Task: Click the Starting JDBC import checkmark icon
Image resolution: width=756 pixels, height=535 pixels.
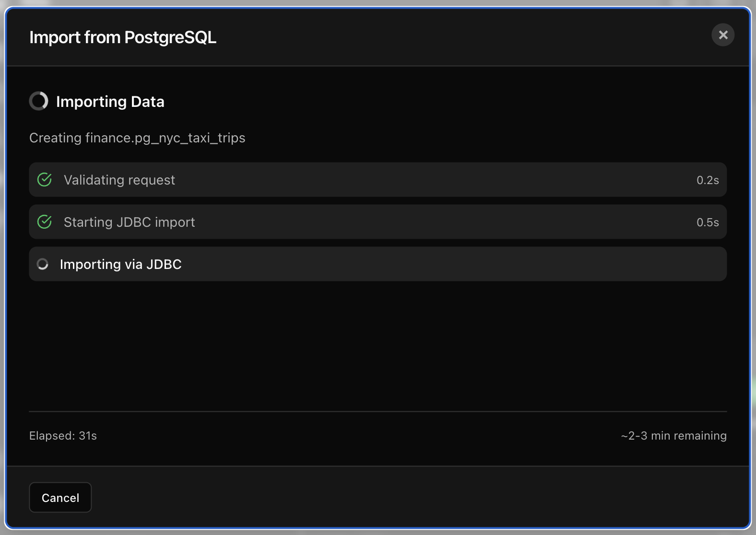Action: click(45, 222)
